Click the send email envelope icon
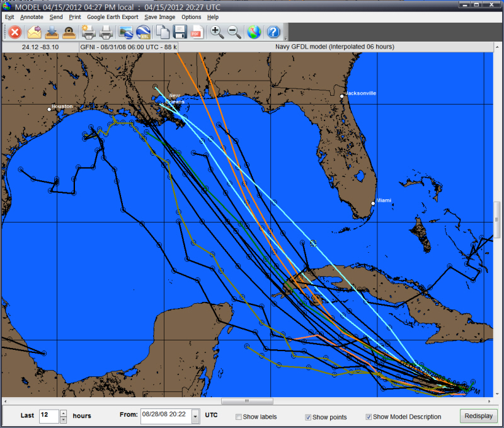Image resolution: width=504 pixels, height=428 pixels. [34, 32]
